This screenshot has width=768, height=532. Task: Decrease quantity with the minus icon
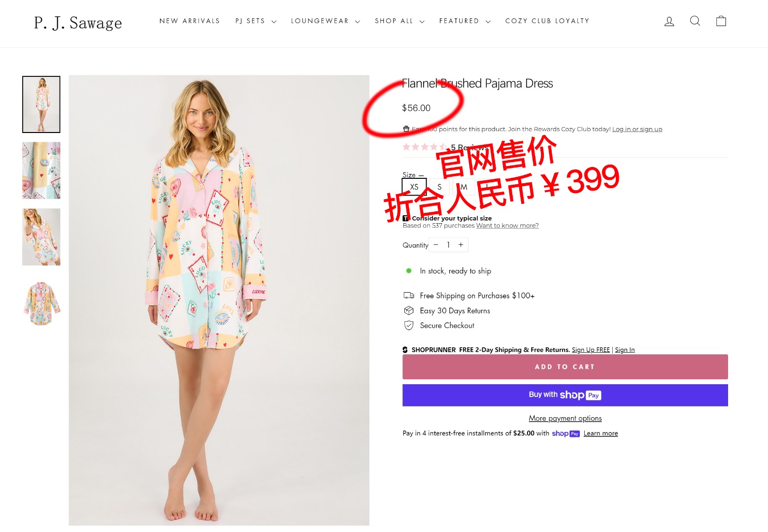(x=436, y=245)
